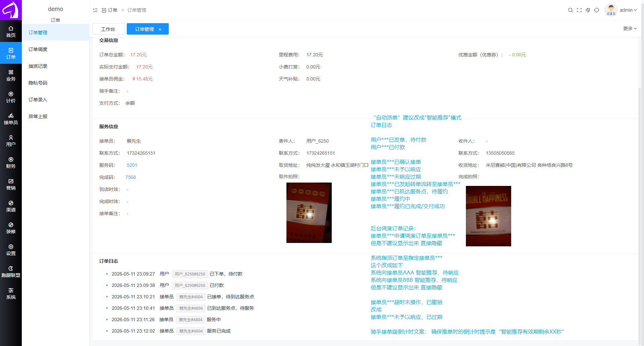Open 订单调度 in the submenu

56,49
